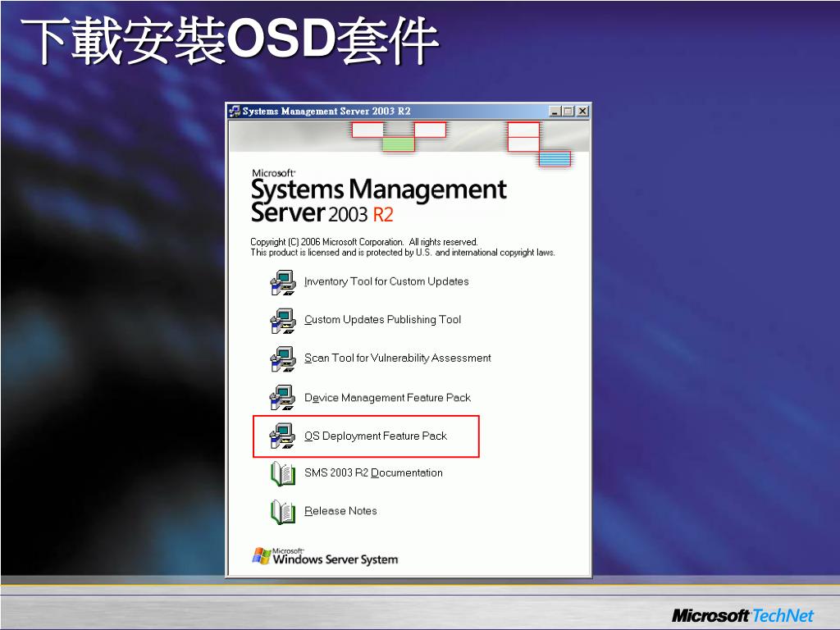Click the Device Management Feature Pack icon
The image size is (840, 630).
pos(282,398)
